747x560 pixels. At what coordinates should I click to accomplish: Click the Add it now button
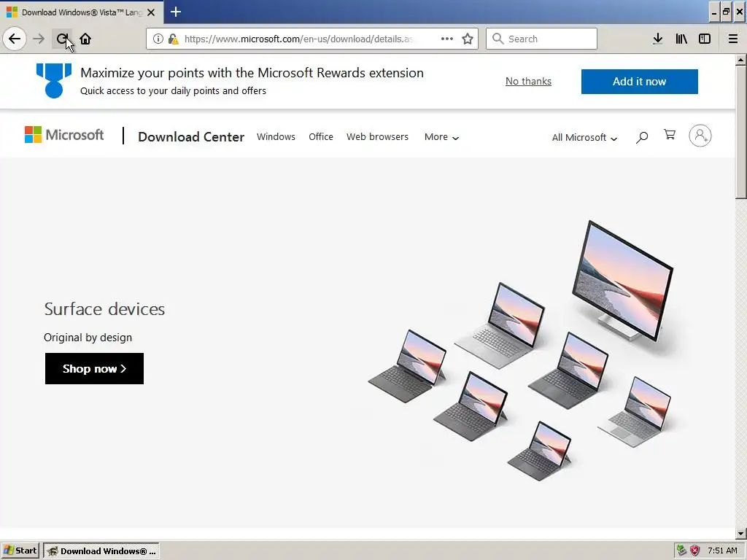(639, 82)
